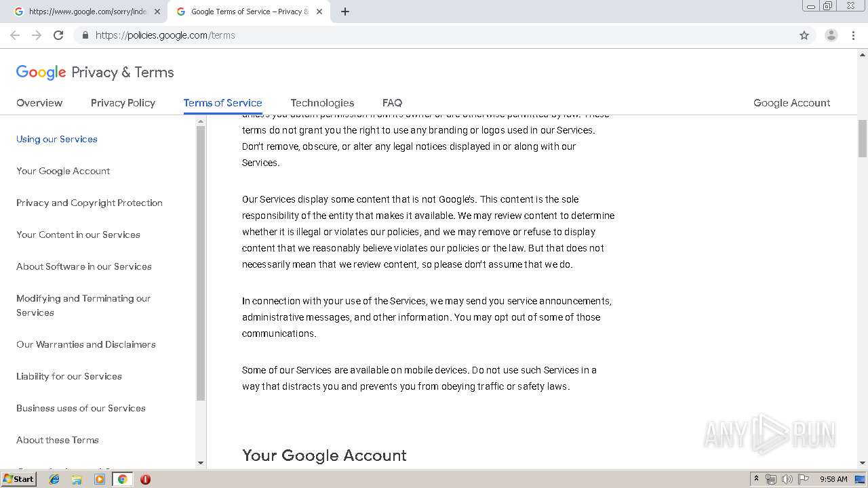Screen dimensions: 868x488
Task: Jump to Privacy and Copyright Protection section
Action: point(90,203)
